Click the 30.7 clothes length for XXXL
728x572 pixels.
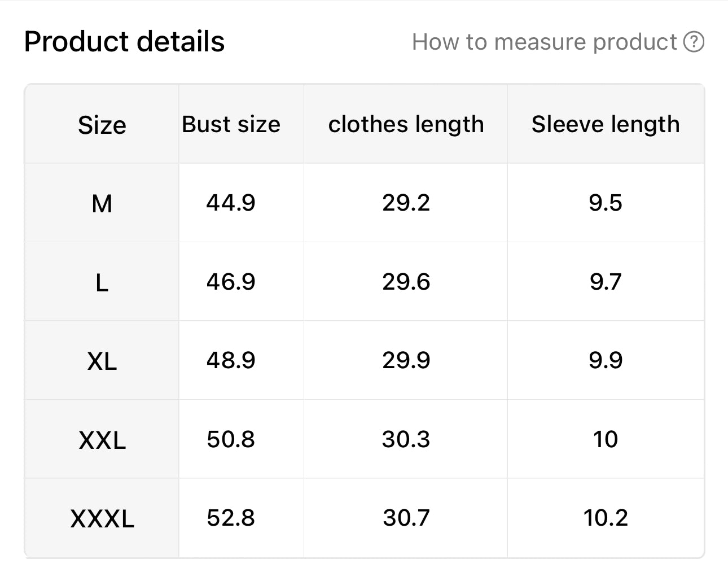(406, 518)
